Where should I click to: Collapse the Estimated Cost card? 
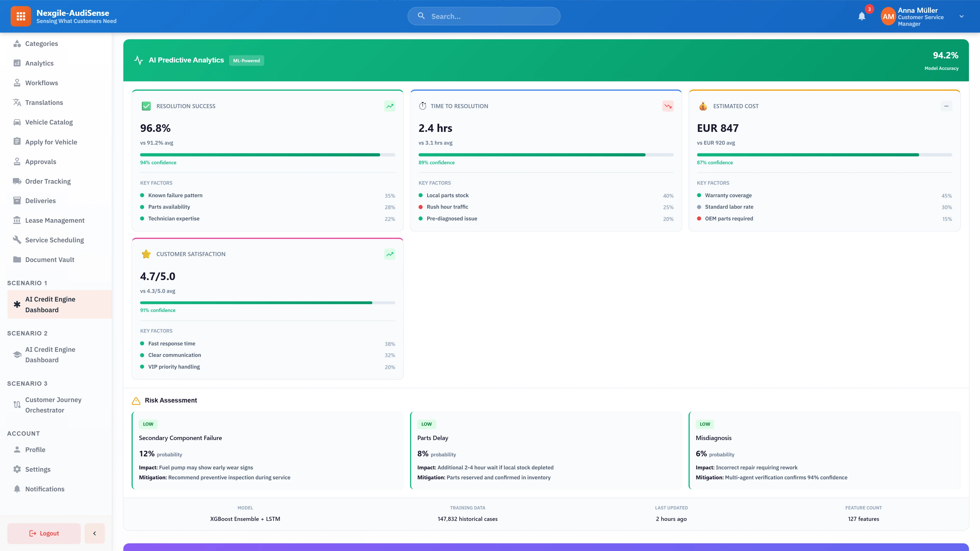(x=946, y=106)
